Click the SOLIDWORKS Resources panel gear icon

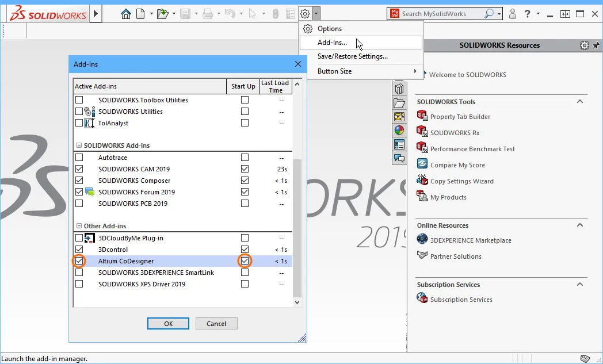585,45
